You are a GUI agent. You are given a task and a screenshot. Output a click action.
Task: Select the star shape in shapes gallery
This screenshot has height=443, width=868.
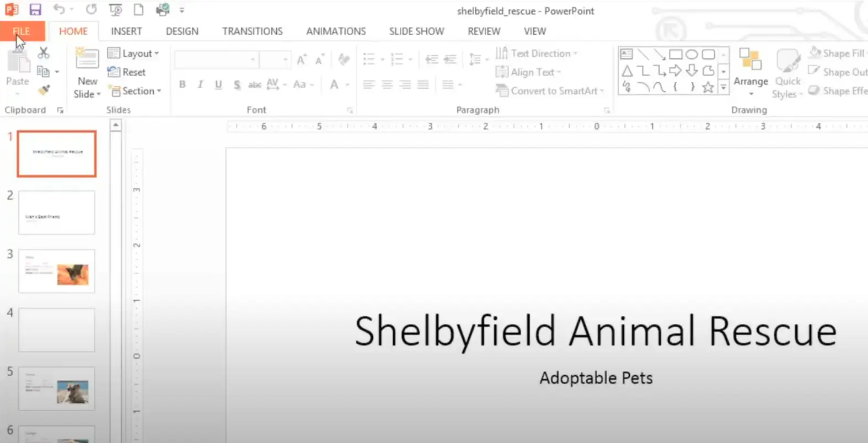[708, 87]
